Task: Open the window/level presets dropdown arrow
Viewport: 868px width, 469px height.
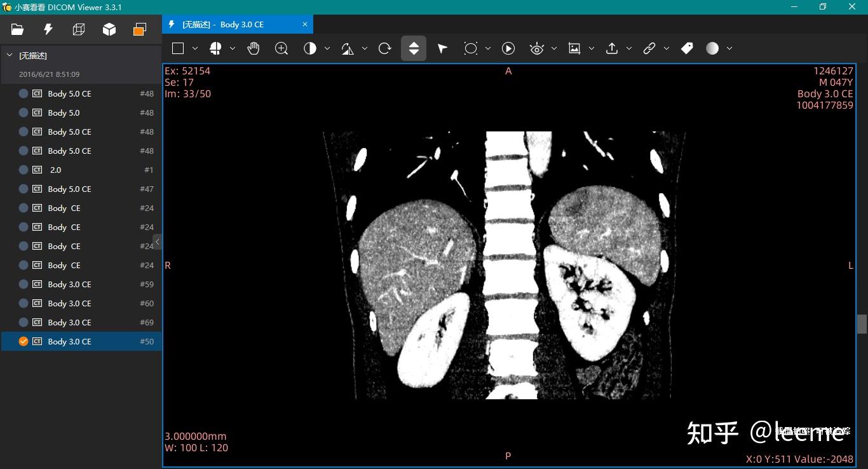Action: coord(327,48)
